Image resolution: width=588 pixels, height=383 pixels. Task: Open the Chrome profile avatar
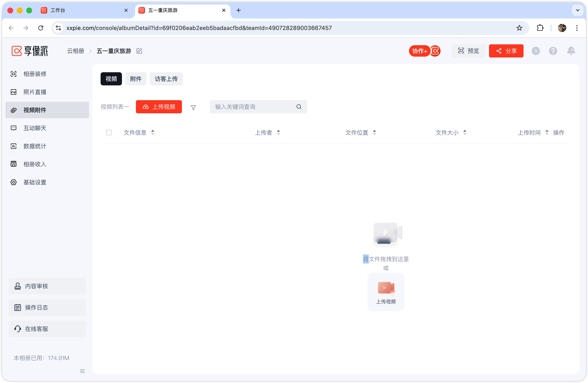[x=562, y=28]
